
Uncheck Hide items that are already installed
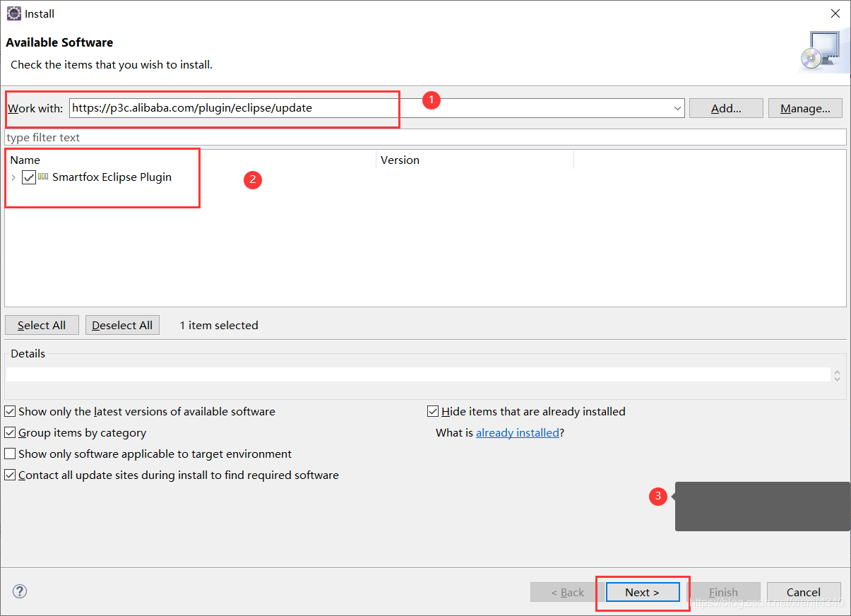point(433,411)
